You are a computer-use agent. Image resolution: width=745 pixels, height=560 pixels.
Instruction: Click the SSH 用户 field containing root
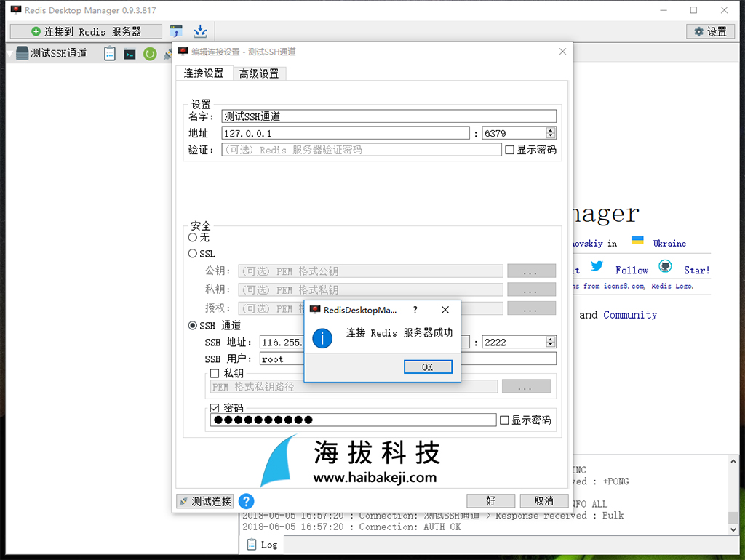coord(282,359)
